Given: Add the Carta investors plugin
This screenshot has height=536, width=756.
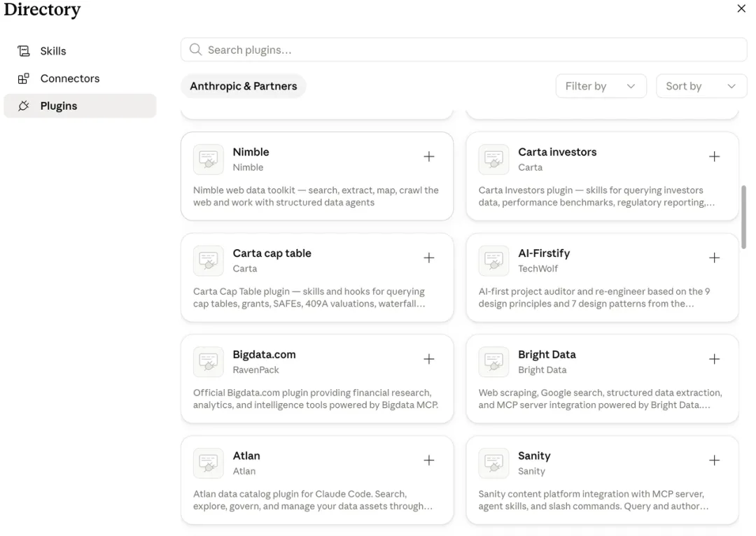Looking at the screenshot, I should [x=714, y=156].
